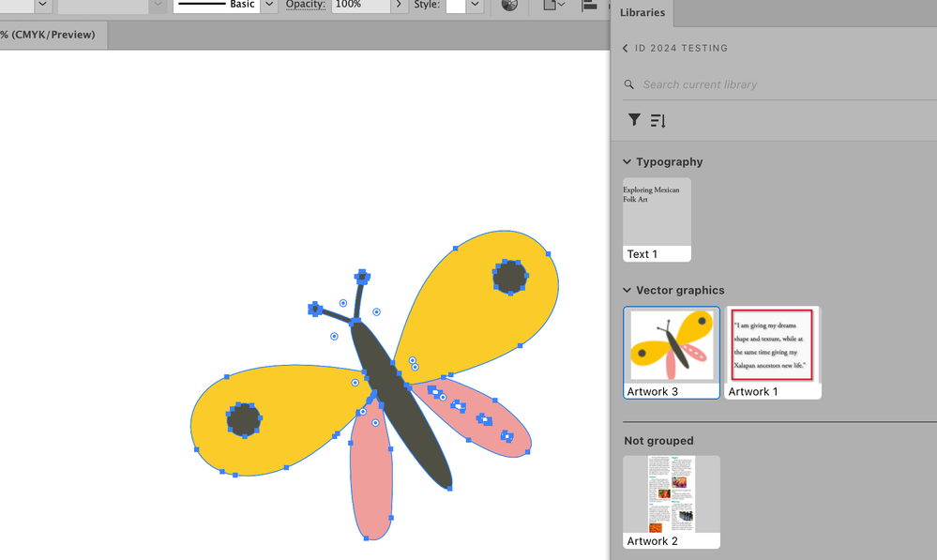The image size is (937, 560).
Task: Switch to the Libraries panel tab
Action: (x=642, y=12)
